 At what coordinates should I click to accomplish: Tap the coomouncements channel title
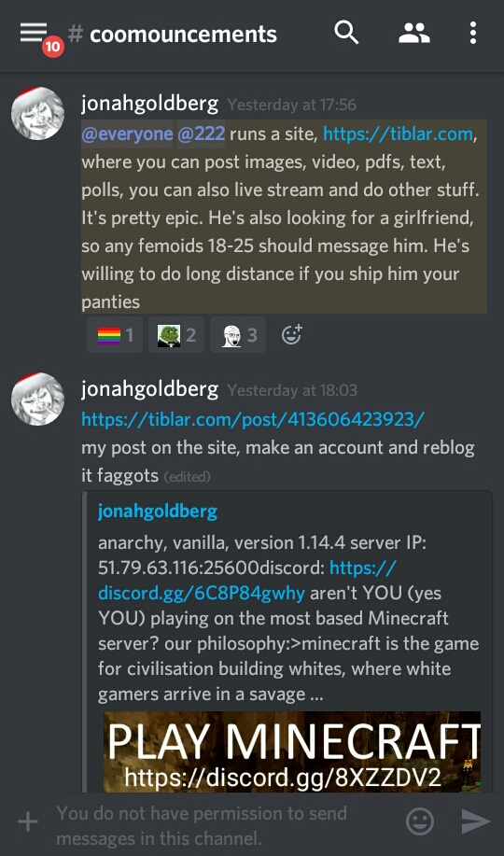tap(183, 34)
